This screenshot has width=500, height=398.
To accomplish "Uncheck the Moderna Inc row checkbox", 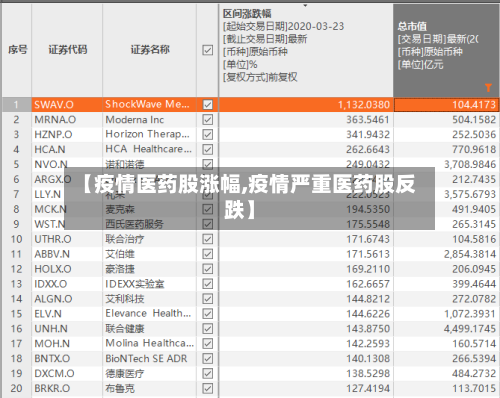I will click(208, 120).
